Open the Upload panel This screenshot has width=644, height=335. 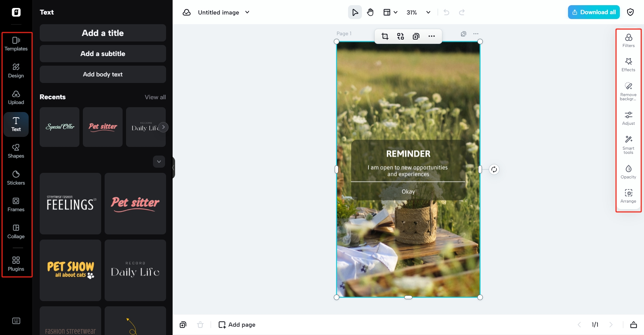16,97
